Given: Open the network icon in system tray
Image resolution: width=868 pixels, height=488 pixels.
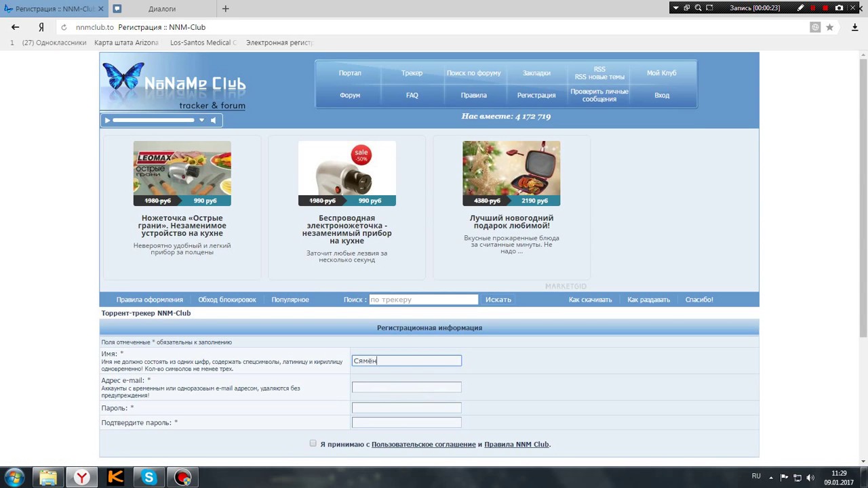Looking at the screenshot, I should [797, 478].
